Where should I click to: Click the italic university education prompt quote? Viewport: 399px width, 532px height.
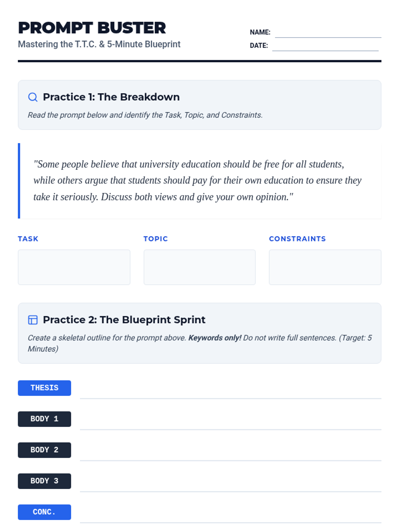click(x=198, y=181)
